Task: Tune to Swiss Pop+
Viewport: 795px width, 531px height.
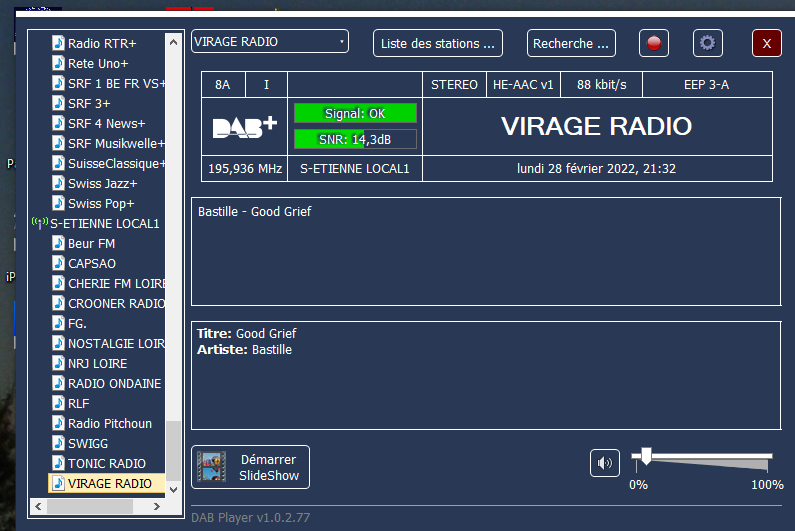Action: [101, 203]
